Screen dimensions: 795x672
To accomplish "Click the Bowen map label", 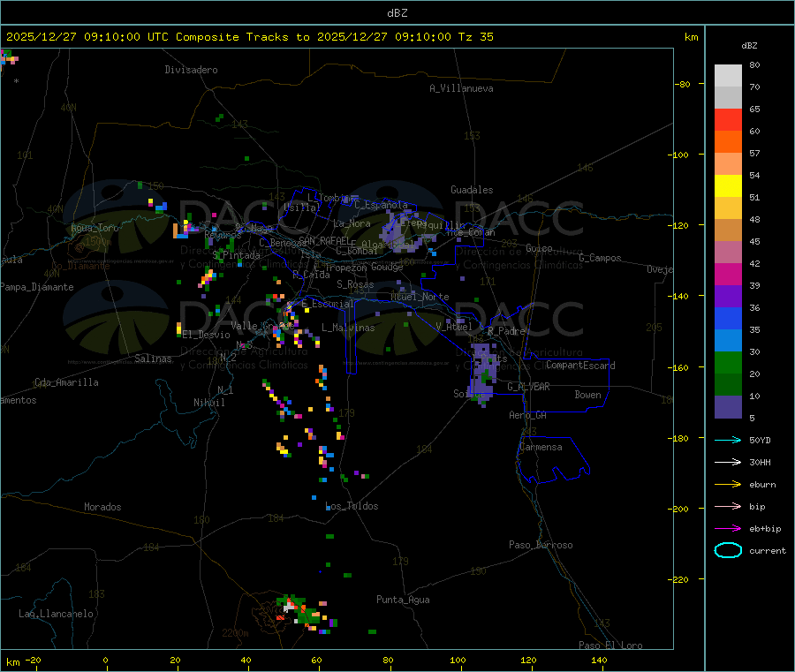I will (587, 395).
